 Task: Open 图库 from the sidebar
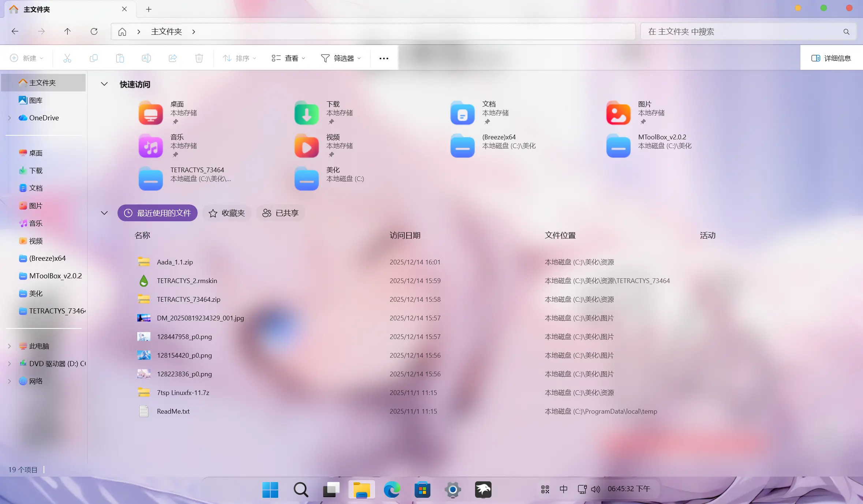(36, 100)
